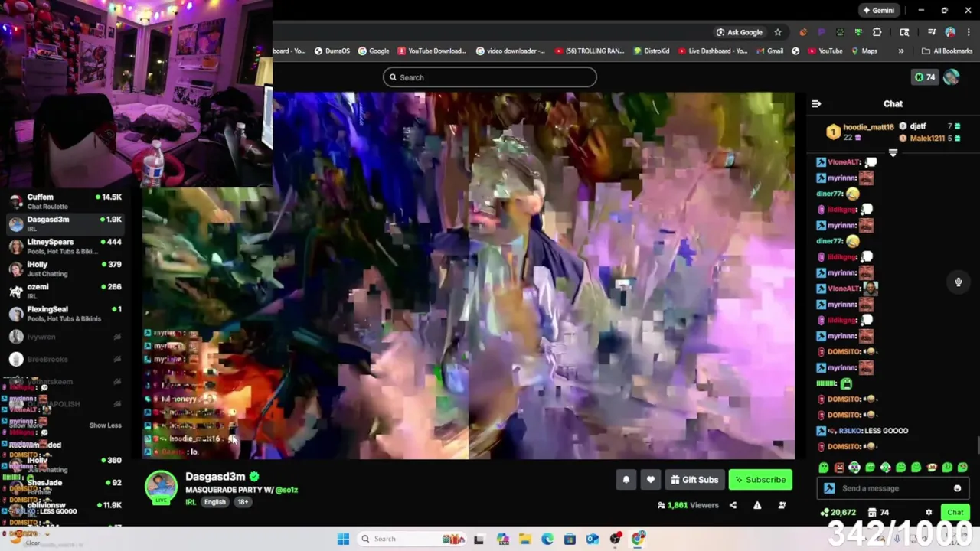Collapse the chat panel icon
This screenshot has width=980, height=551.
click(816, 104)
